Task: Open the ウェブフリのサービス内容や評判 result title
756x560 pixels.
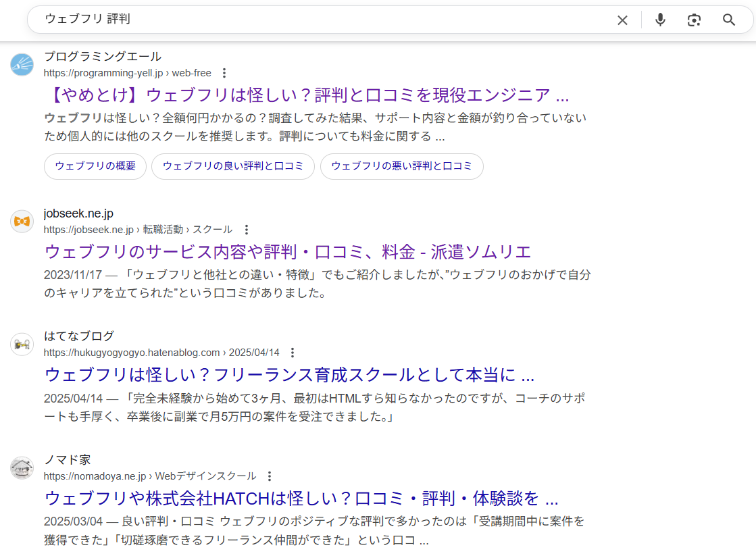Action: coord(287,251)
